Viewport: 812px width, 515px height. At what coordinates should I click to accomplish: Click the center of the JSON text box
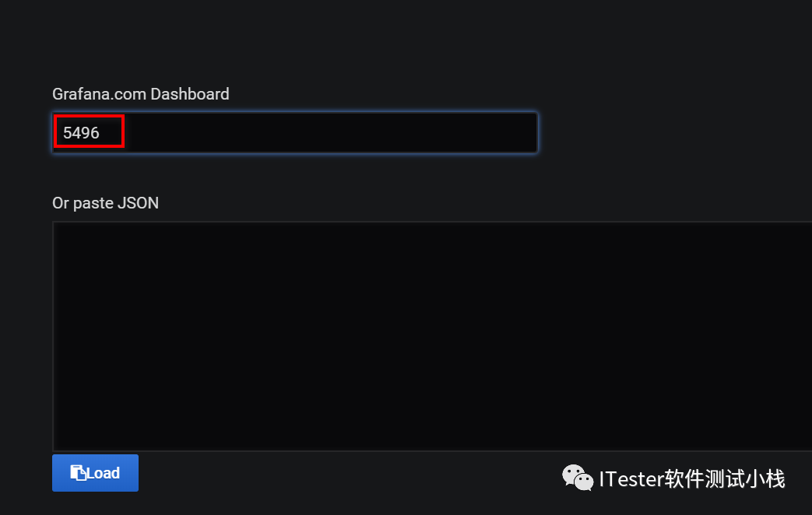pyautogui.click(x=432, y=336)
